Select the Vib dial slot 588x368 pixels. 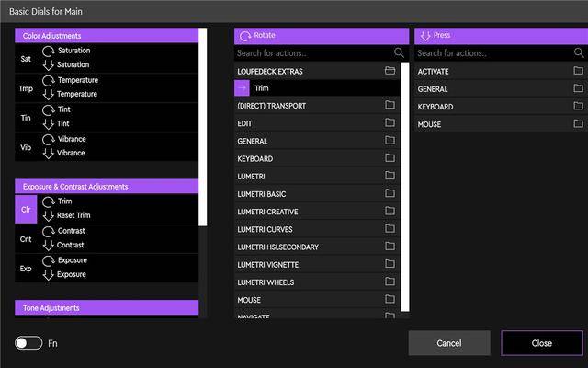pos(26,147)
